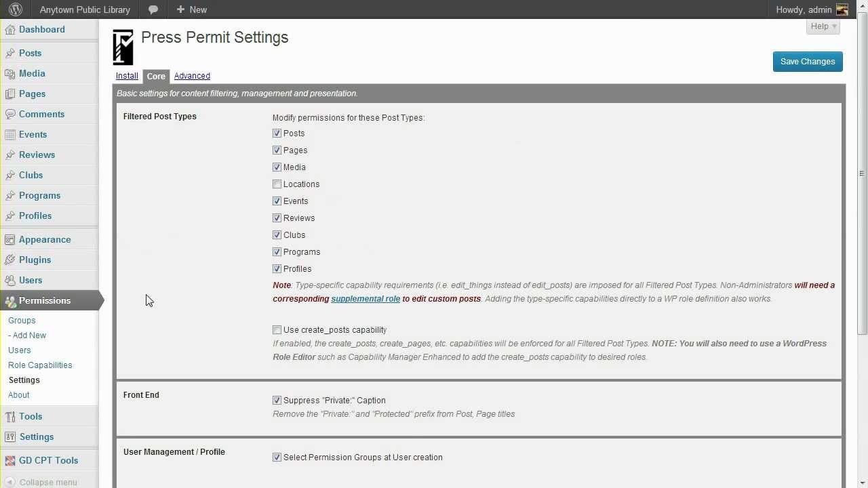Image resolution: width=868 pixels, height=488 pixels.
Task: Click the Save Changes button
Action: [x=808, y=62]
